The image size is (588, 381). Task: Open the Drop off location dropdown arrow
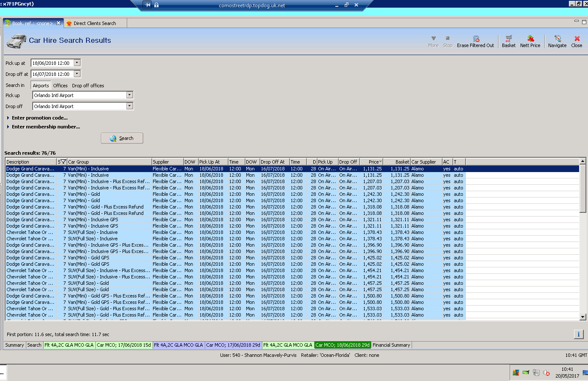pyautogui.click(x=130, y=106)
